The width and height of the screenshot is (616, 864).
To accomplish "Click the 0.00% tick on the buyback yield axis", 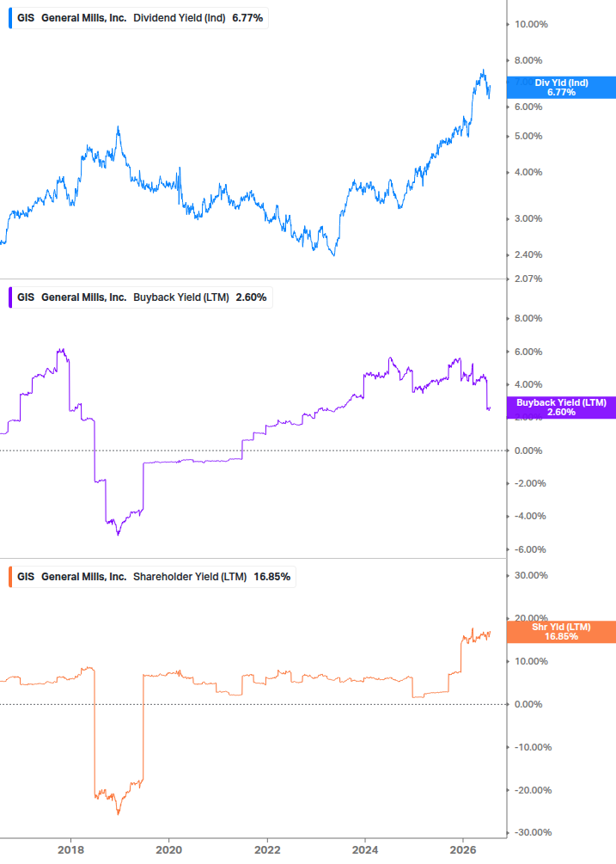I will tap(528, 450).
